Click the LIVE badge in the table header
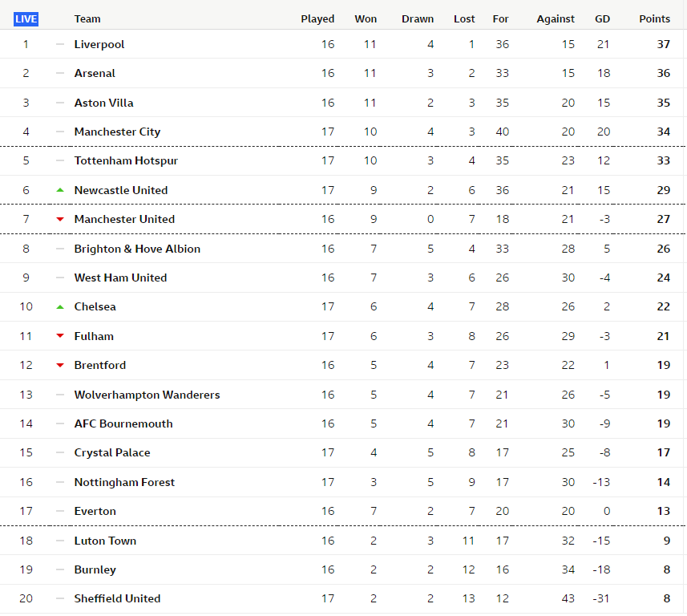Image resolution: width=687 pixels, height=616 pixels. pos(26,19)
